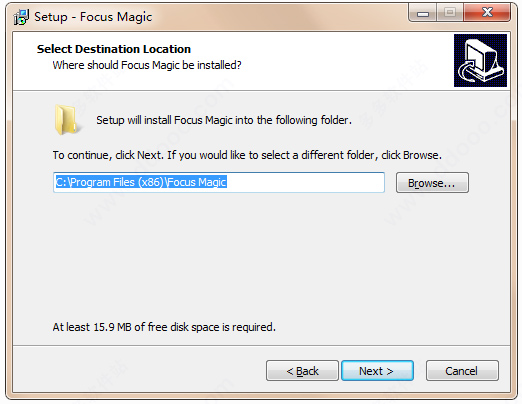Click the highlighted Program Files path text
Viewport: 522px width, 404px height.
(x=141, y=182)
